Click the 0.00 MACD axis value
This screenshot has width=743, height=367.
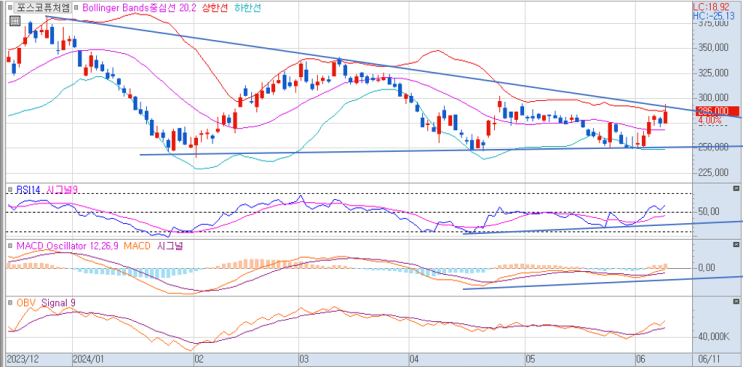(x=706, y=268)
